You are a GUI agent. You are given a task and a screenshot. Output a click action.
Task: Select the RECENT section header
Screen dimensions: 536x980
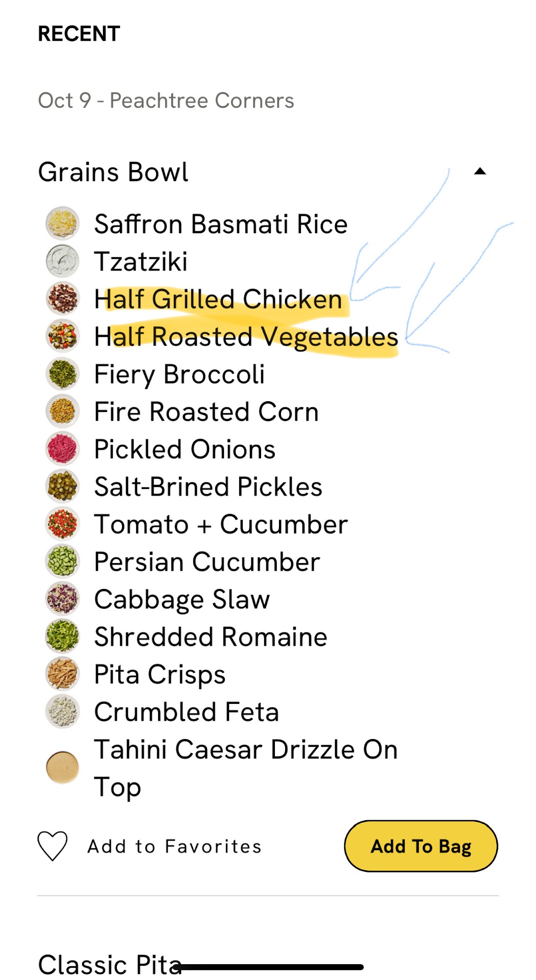pyautogui.click(x=79, y=34)
